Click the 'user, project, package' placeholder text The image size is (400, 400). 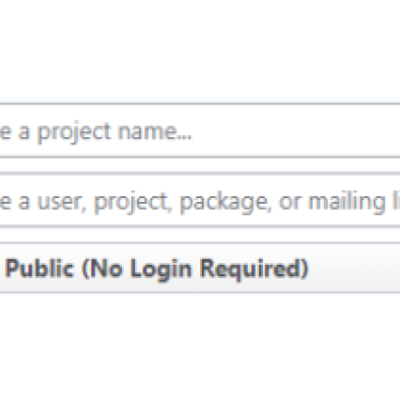point(153,202)
